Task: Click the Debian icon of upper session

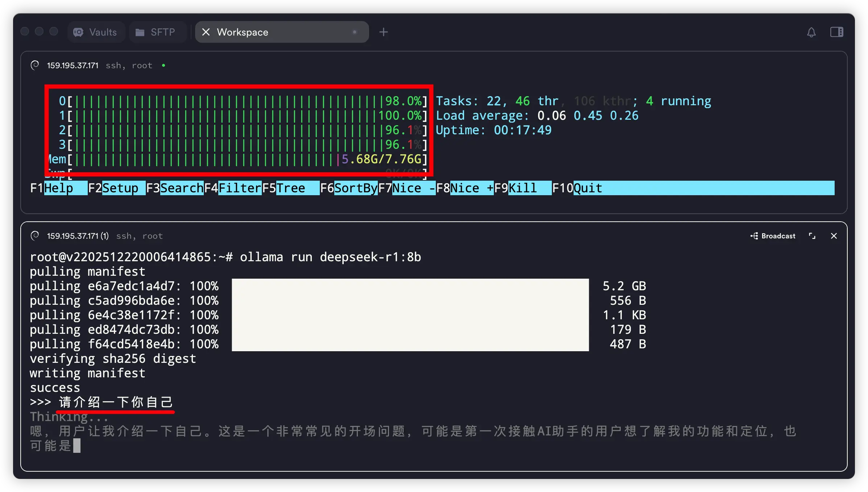Action: 35,65
